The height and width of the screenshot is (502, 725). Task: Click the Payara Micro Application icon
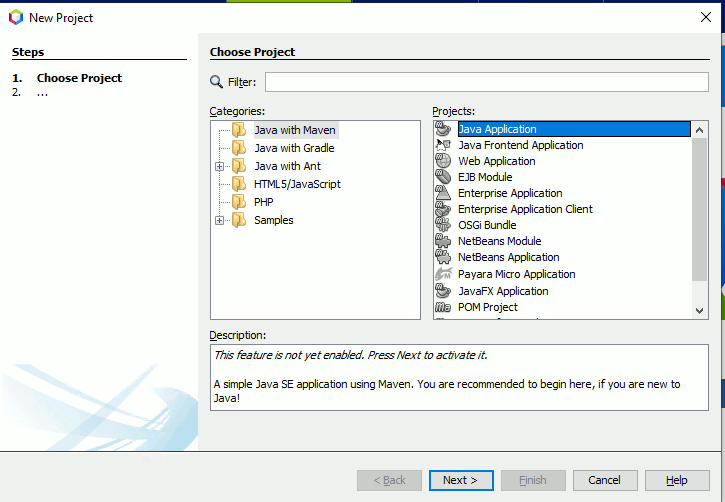tap(443, 274)
